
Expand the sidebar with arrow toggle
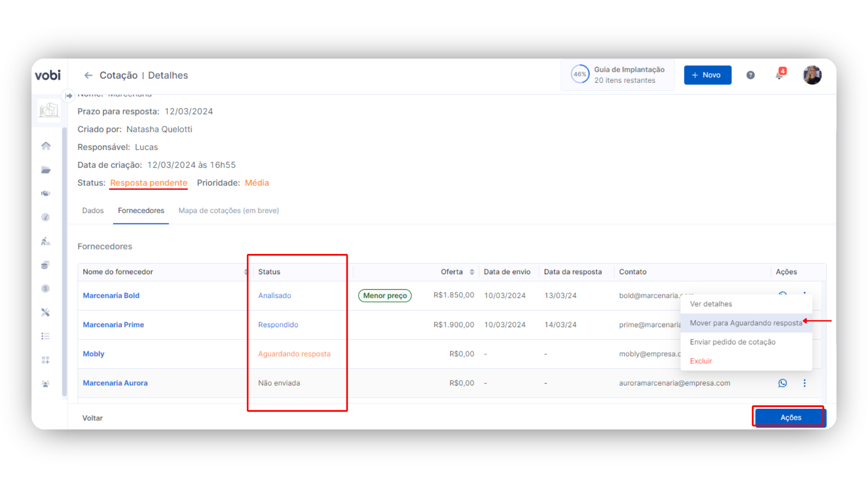tap(68, 95)
